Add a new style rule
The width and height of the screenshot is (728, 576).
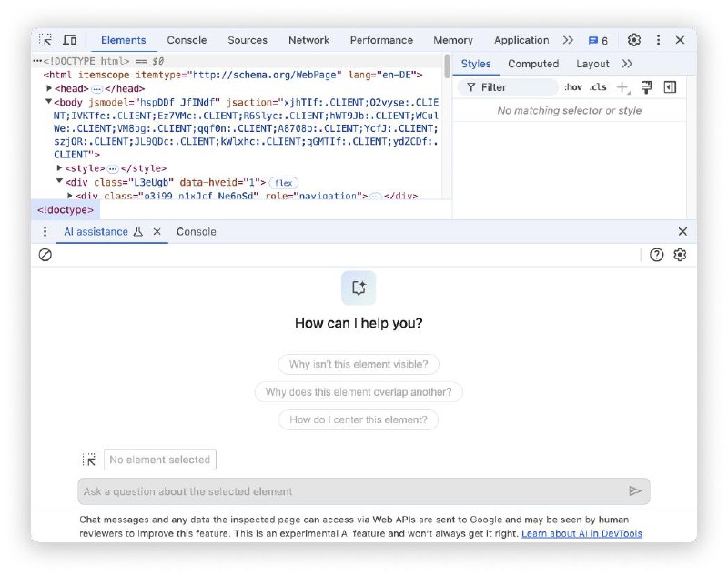(x=622, y=87)
